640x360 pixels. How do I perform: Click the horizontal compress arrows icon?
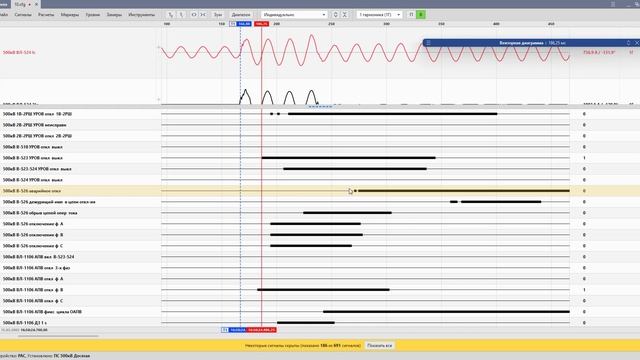203,15
